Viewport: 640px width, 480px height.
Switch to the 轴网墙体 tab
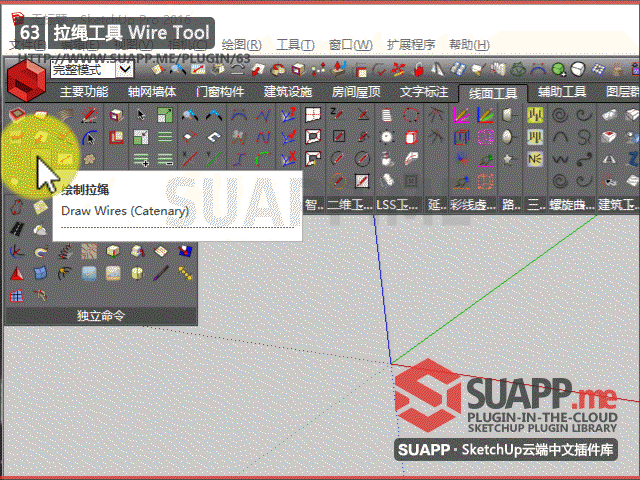point(152,92)
